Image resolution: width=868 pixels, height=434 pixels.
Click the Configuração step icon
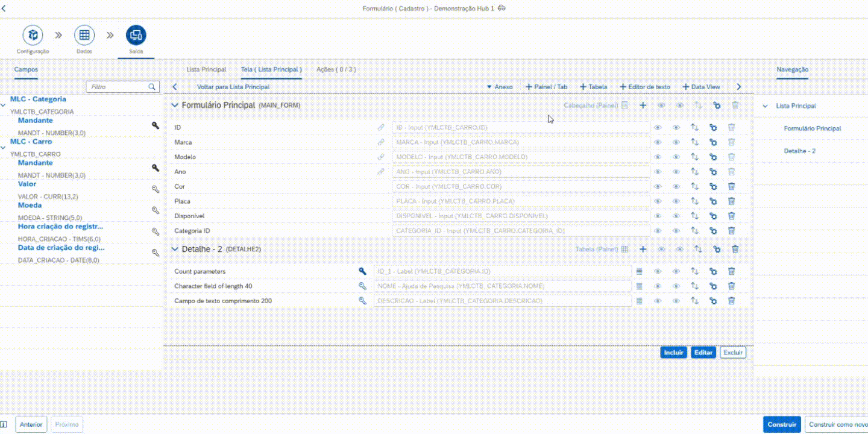33,35
